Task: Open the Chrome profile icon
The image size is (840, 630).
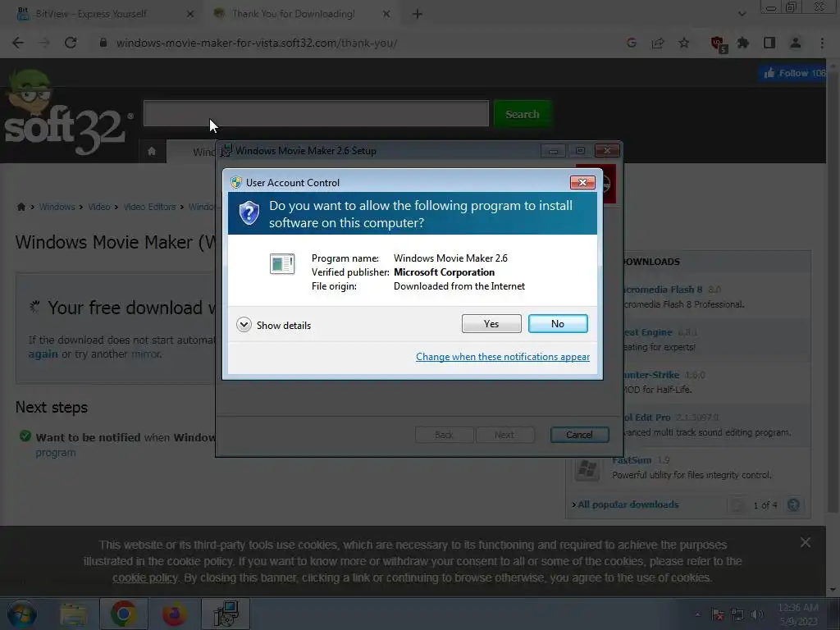Action: point(796,43)
